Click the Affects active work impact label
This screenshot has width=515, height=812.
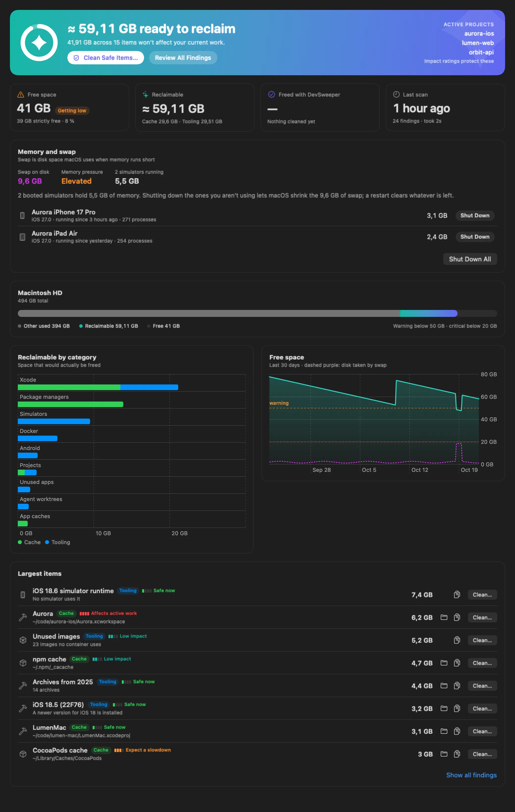[x=108, y=613]
